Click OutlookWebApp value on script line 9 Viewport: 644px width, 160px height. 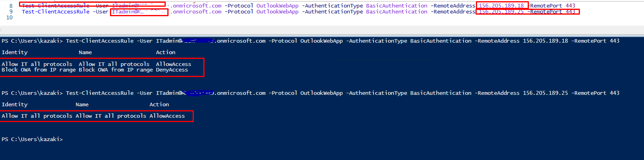pos(277,11)
